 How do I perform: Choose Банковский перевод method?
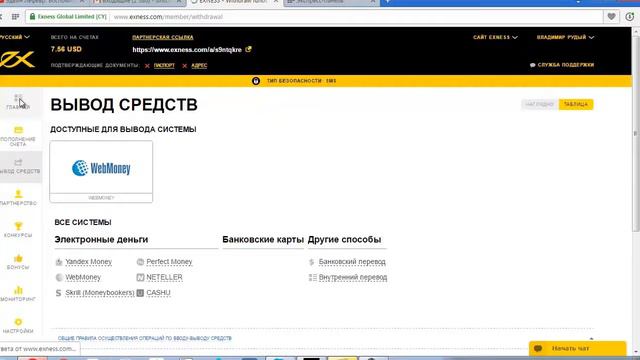tap(352, 262)
